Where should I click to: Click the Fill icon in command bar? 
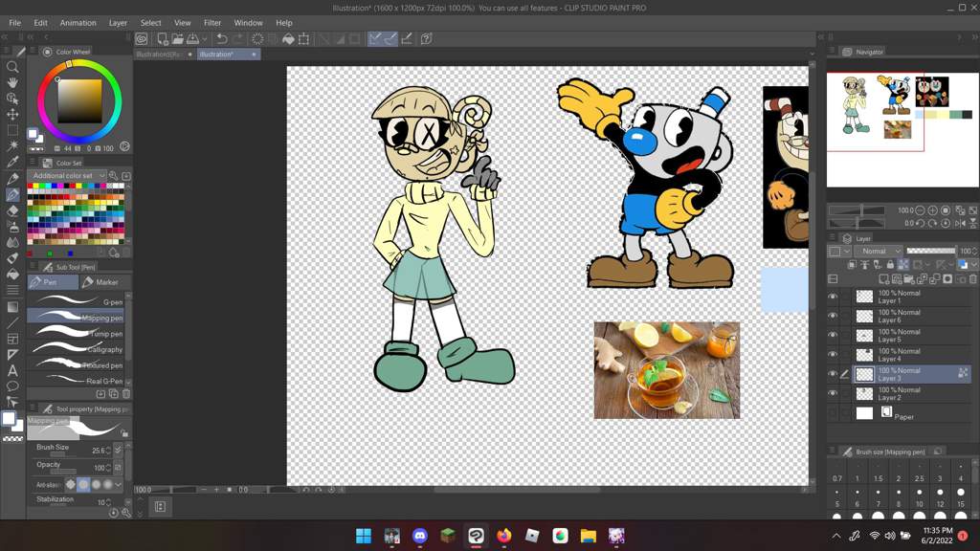click(288, 38)
